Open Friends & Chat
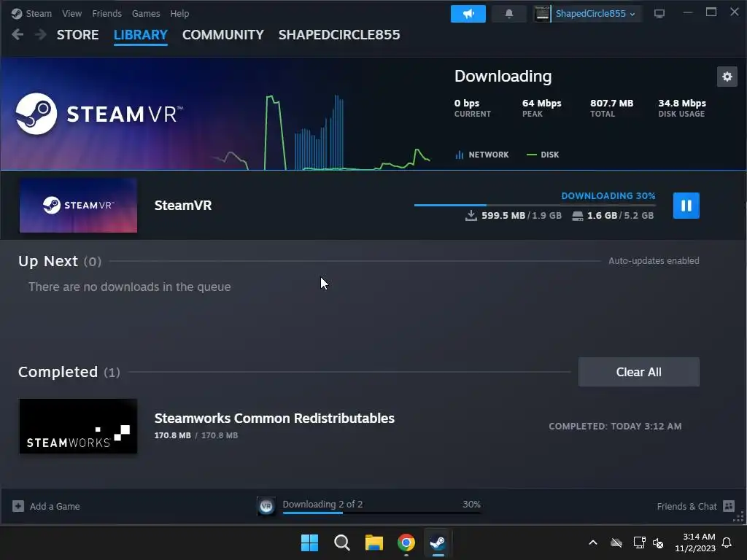The width and height of the screenshot is (747, 560). coord(686,506)
